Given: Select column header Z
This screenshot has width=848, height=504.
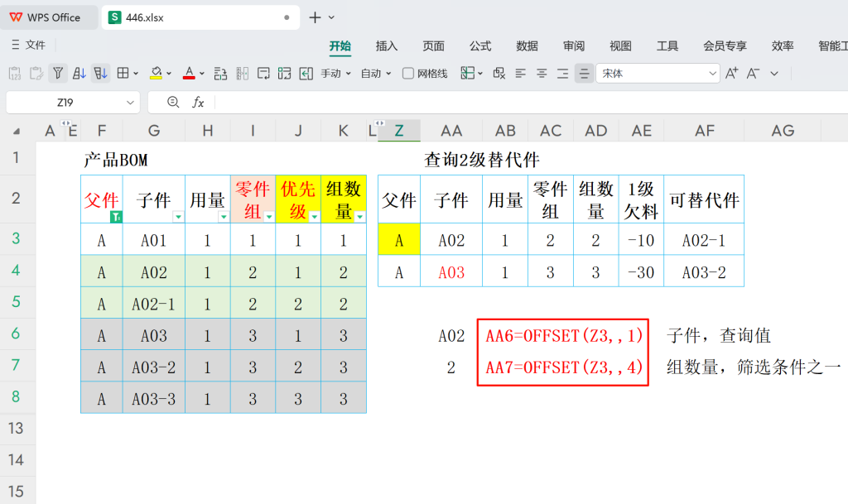Looking at the screenshot, I should coord(399,131).
